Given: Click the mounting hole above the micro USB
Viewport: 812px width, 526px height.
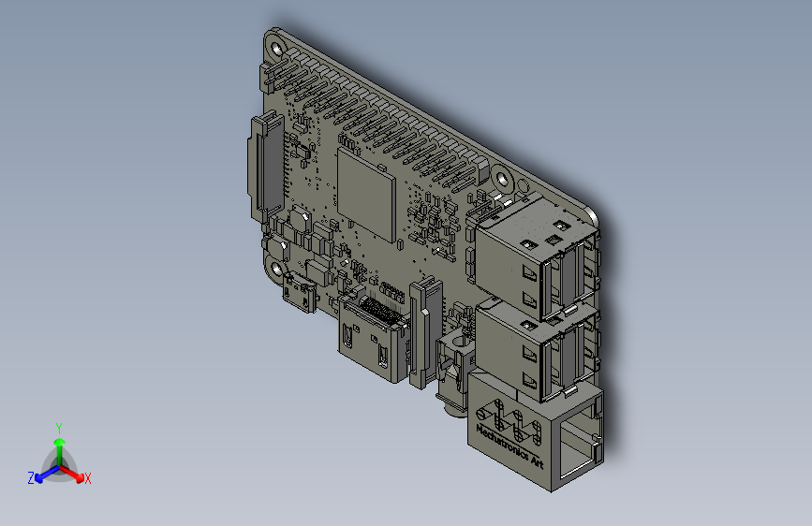Looking at the screenshot, I should (277, 269).
